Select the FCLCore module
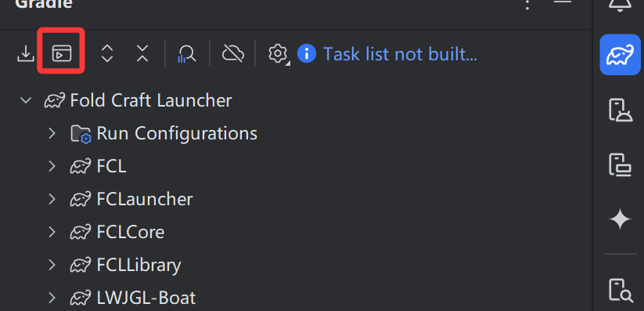The width and height of the screenshot is (644, 311). tap(131, 232)
